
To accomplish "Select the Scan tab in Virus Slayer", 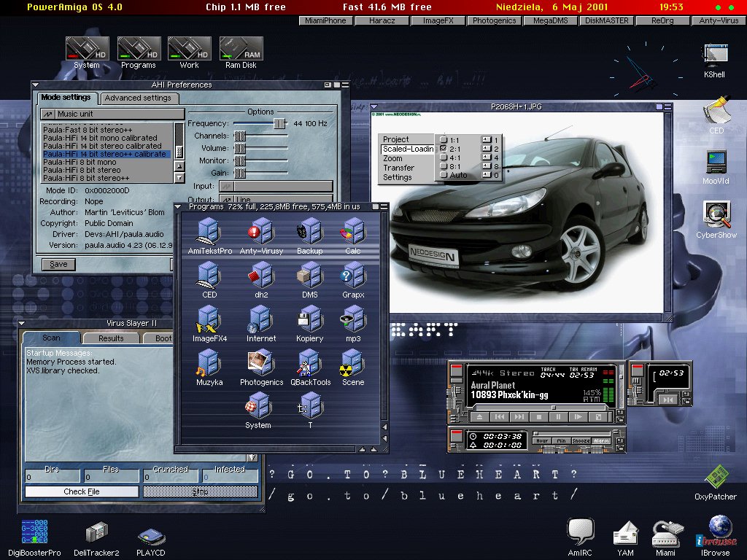I will click(x=52, y=338).
